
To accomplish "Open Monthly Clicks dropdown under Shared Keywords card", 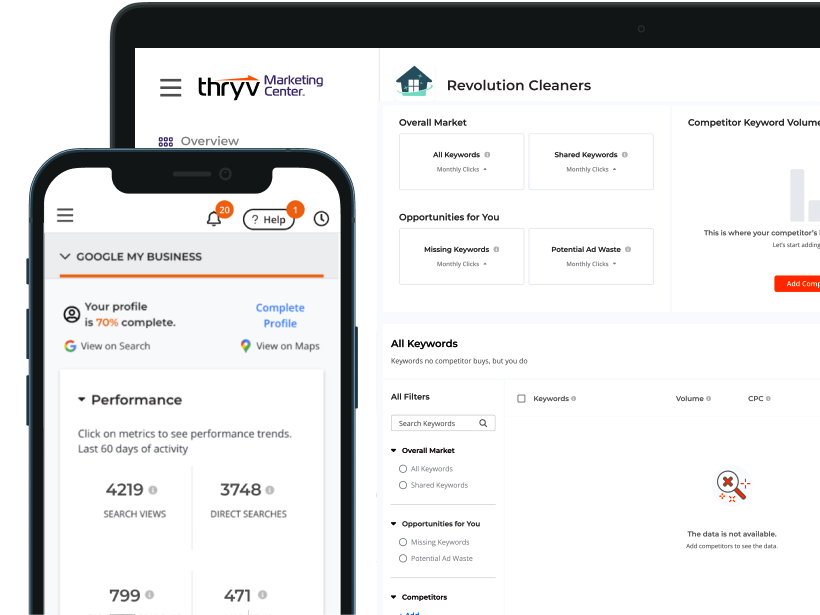I will (591, 169).
